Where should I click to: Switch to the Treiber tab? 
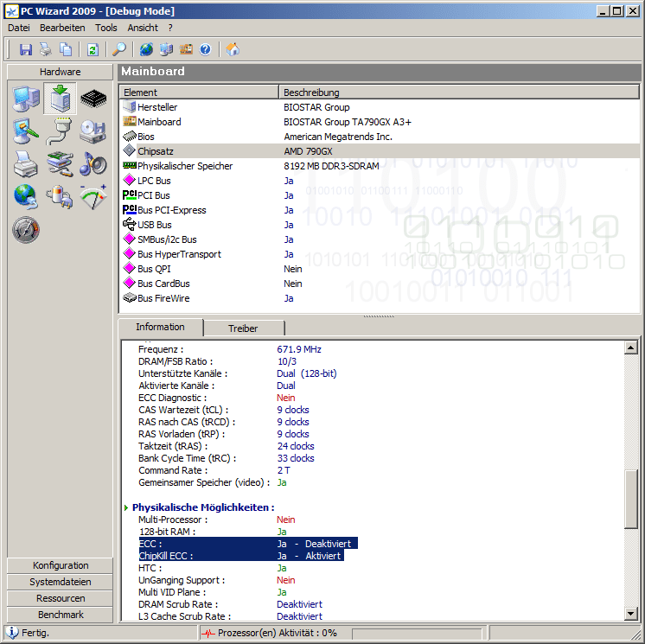243,328
